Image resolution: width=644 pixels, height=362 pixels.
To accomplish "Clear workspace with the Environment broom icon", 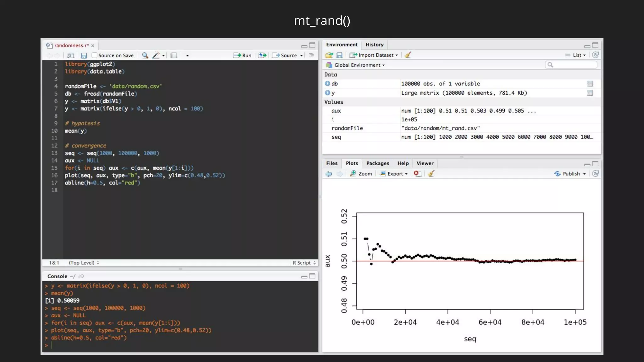I will [x=408, y=55].
